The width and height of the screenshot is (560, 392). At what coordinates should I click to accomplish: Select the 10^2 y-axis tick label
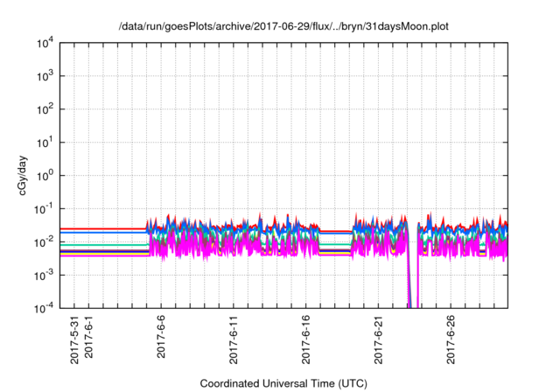point(46,110)
